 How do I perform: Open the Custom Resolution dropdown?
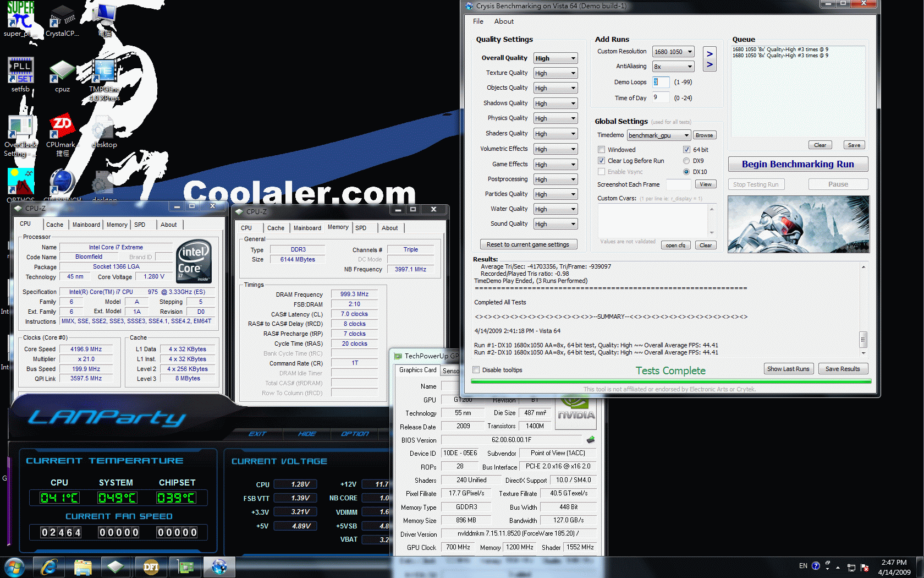point(673,52)
